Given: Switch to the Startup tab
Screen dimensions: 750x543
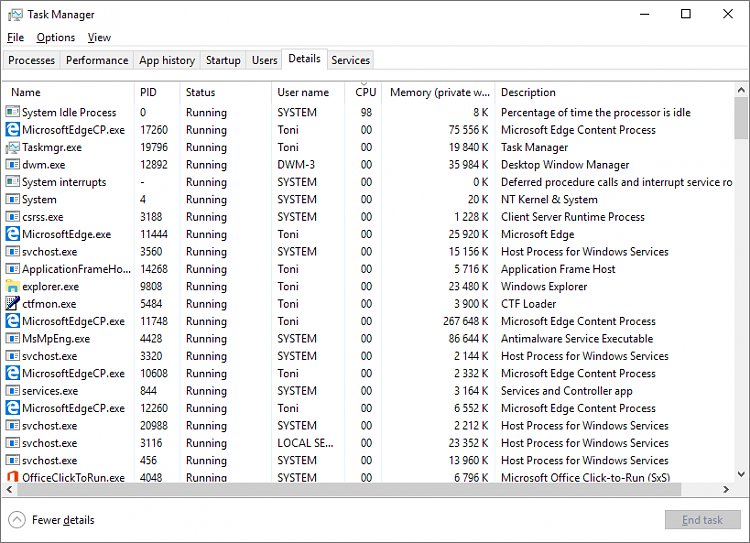Looking at the screenshot, I should click(x=223, y=60).
